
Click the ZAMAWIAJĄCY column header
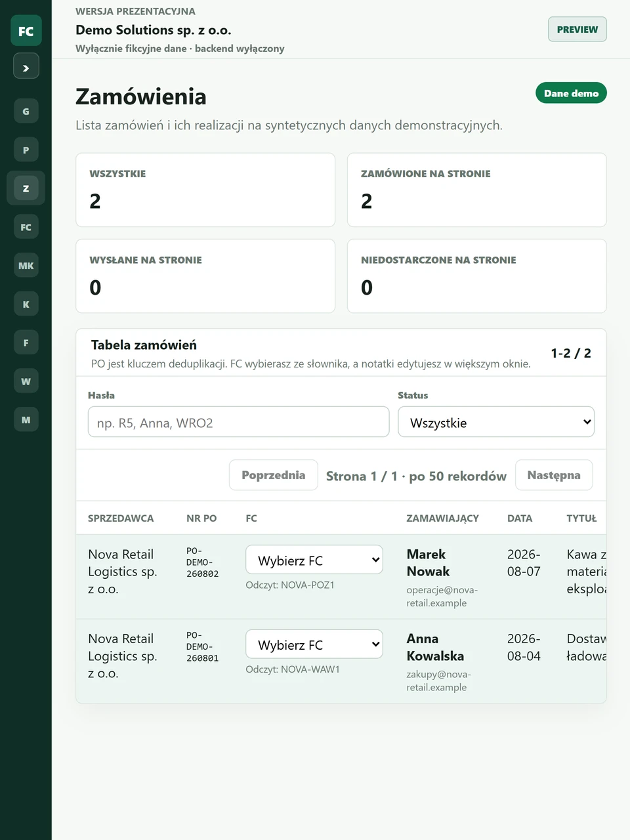[442, 518]
